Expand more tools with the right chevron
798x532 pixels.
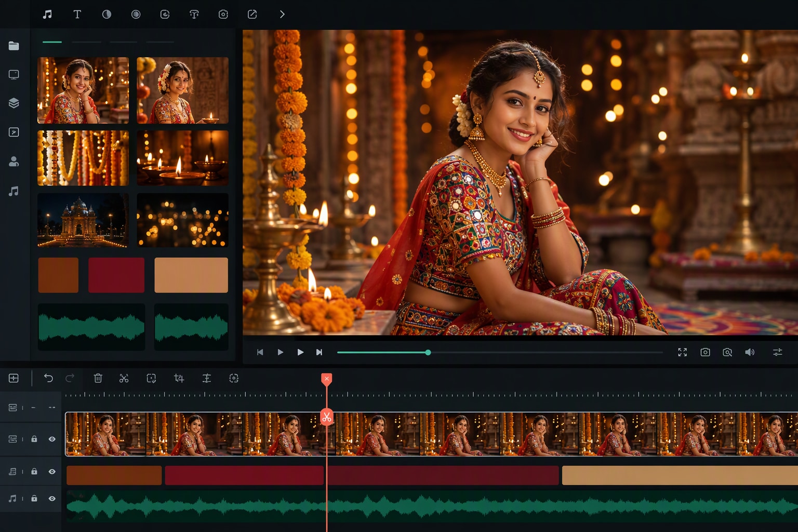pos(282,14)
